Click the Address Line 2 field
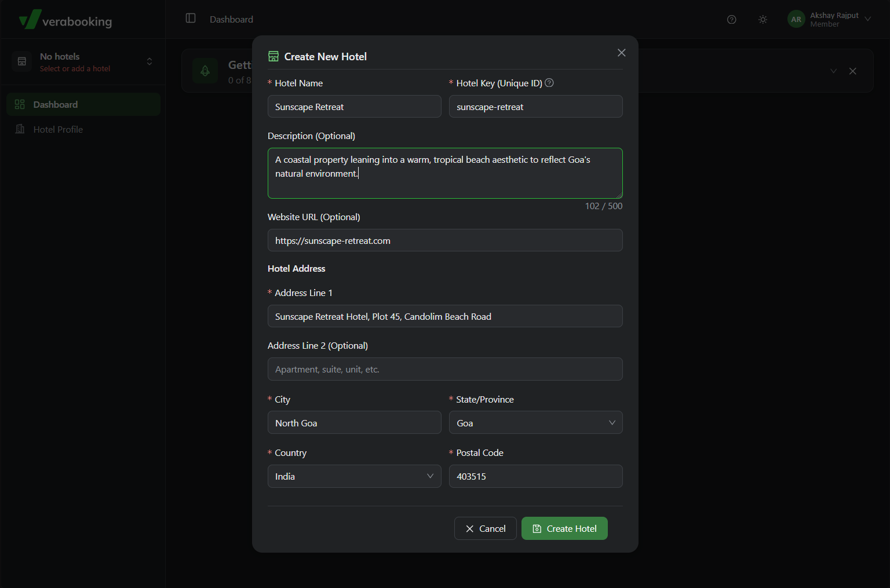 pyautogui.click(x=445, y=369)
